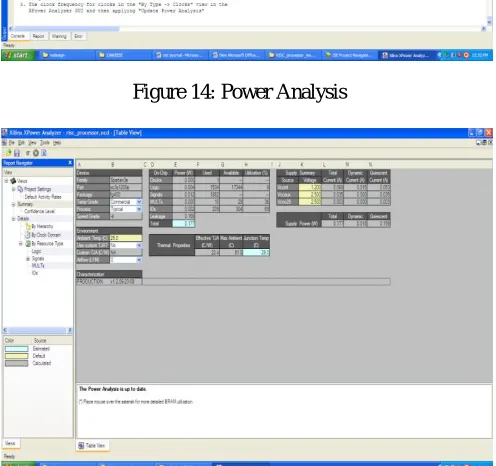Click the Windows start button
The width and height of the screenshot is (496, 466).
18,55
